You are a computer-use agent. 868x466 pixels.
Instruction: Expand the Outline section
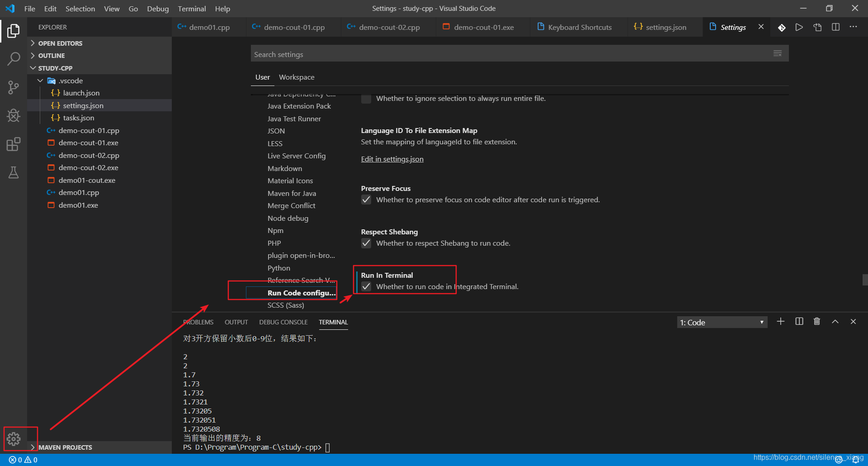point(99,56)
